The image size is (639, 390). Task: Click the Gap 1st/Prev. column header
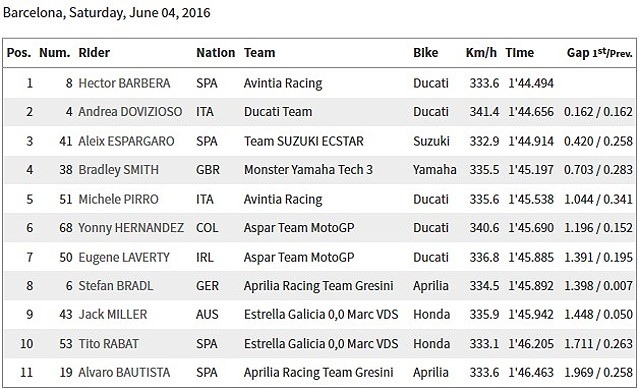(x=600, y=53)
